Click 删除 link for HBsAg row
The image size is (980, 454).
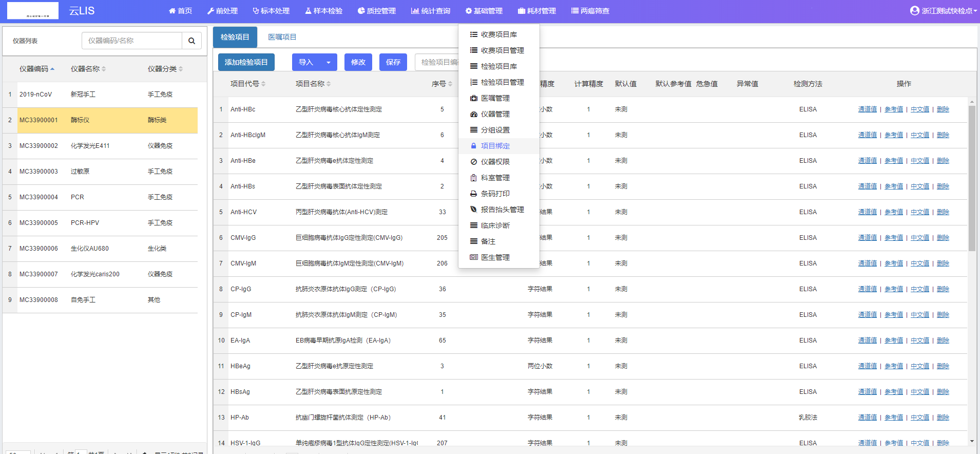943,392
